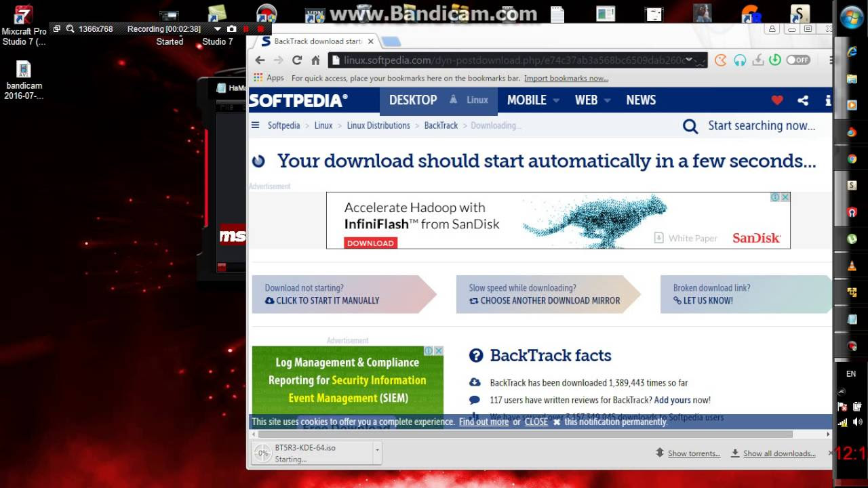The width and height of the screenshot is (868, 488).
Task: Click the green download manager extension icon
Action: click(775, 60)
